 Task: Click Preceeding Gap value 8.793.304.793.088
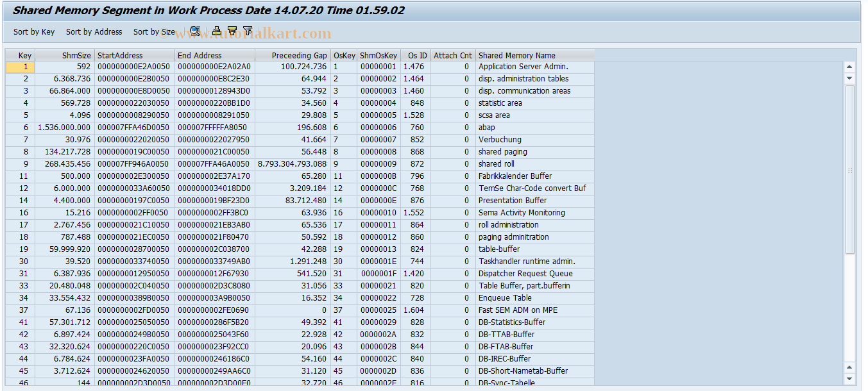(293, 164)
